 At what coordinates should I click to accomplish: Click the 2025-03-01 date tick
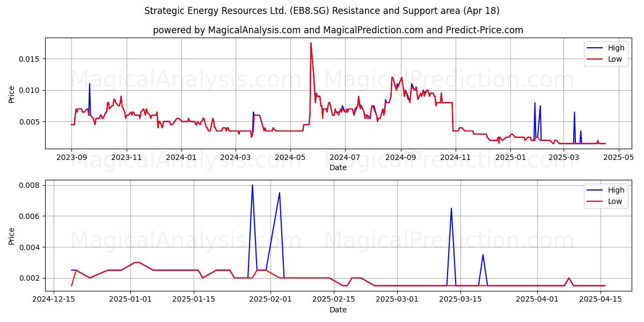coord(397,299)
